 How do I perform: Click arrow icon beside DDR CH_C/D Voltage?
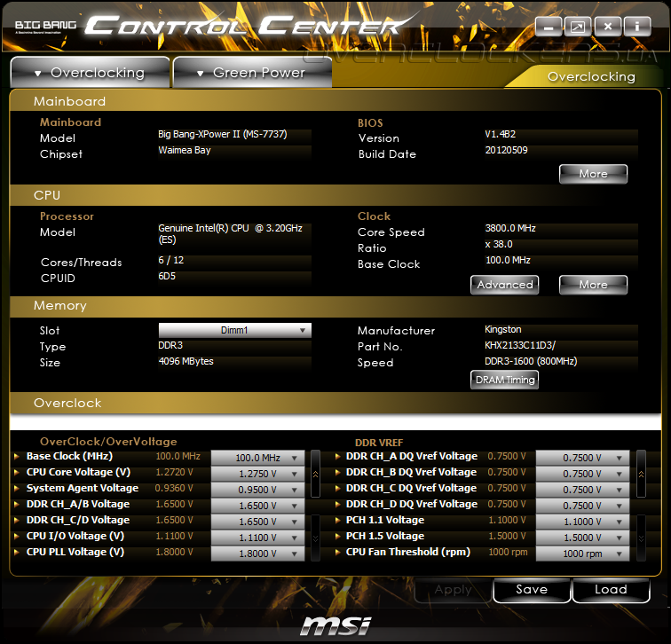pyautogui.click(x=17, y=520)
